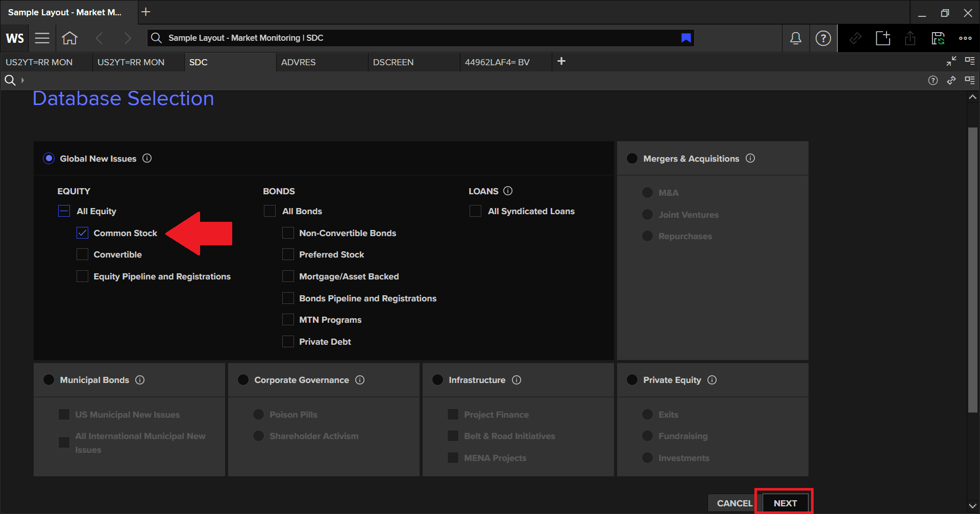Click the small search magnifier below tabs

coord(10,80)
